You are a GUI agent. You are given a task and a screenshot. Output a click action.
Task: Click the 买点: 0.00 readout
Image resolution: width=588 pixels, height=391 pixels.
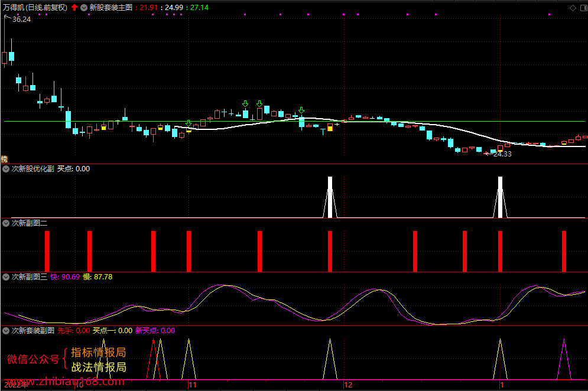(x=73, y=169)
